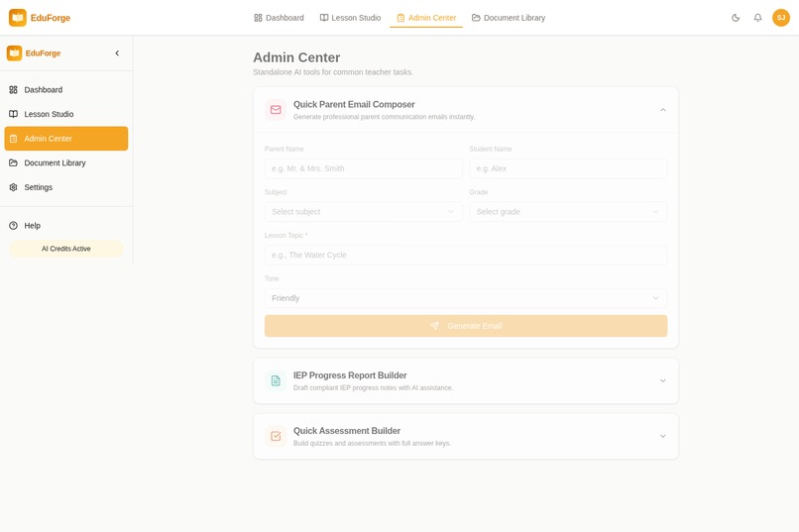Click the Help question mark icon
The image size is (799, 532).
[x=13, y=226]
